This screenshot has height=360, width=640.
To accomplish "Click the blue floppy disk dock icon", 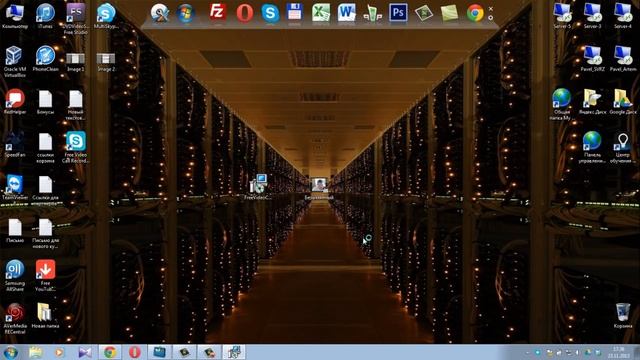I will [294, 13].
